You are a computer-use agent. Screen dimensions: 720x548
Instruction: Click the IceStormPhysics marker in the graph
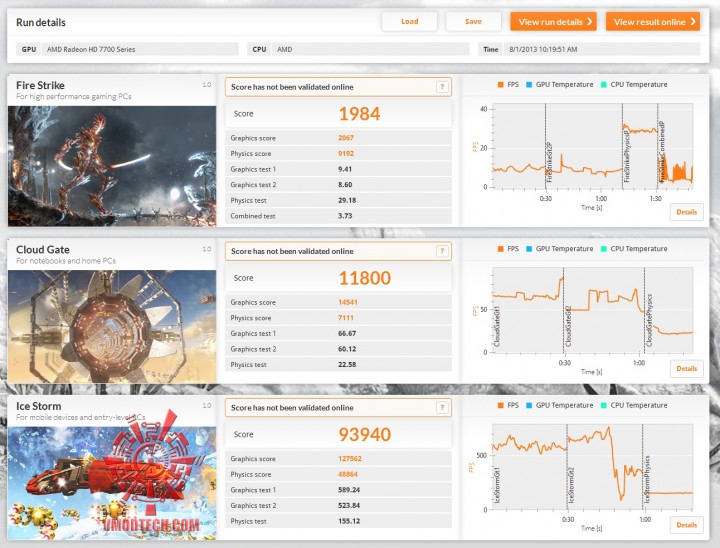[647, 479]
